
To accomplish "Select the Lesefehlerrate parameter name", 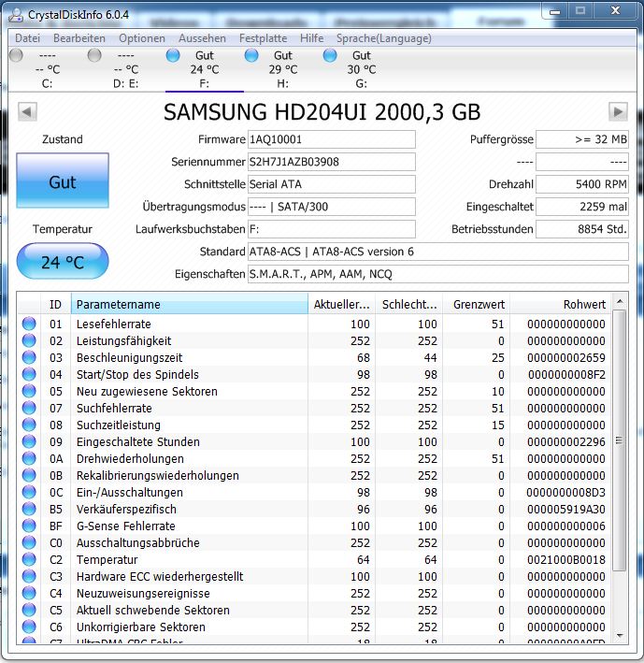I will (114, 324).
